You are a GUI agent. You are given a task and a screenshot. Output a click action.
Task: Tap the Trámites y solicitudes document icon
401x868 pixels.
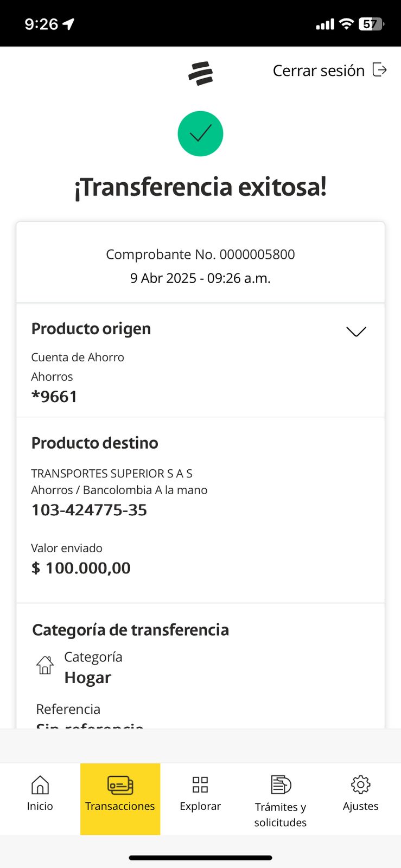pyautogui.click(x=281, y=784)
